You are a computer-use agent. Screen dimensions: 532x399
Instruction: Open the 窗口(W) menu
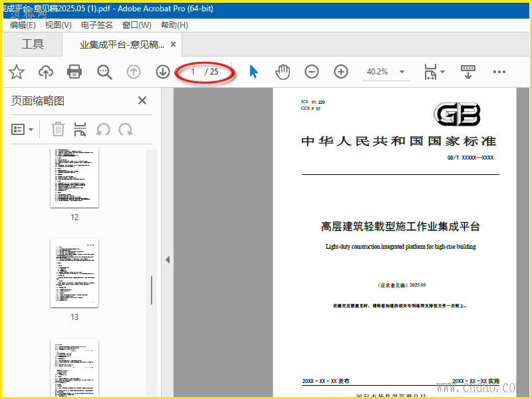(x=137, y=25)
